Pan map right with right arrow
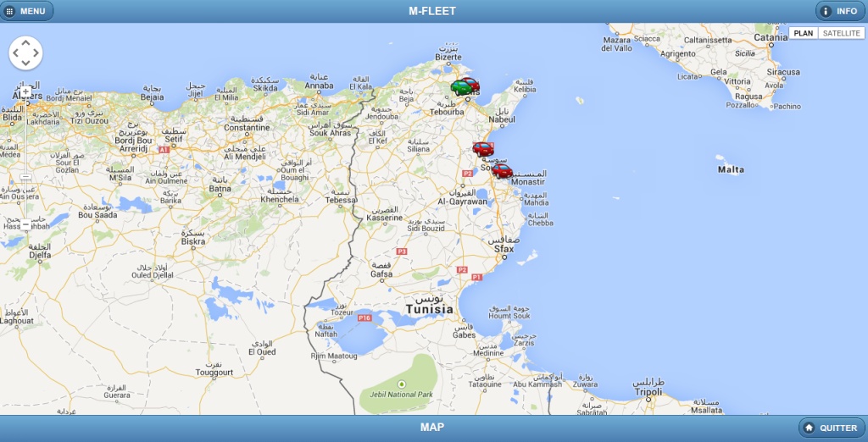 coord(36,53)
